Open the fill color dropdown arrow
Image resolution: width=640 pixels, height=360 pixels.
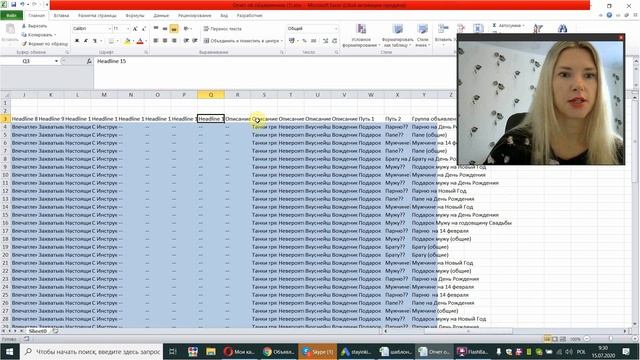point(133,41)
